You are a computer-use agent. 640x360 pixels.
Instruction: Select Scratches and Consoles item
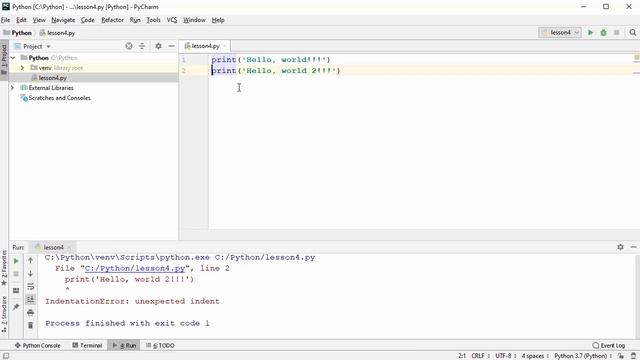59,98
